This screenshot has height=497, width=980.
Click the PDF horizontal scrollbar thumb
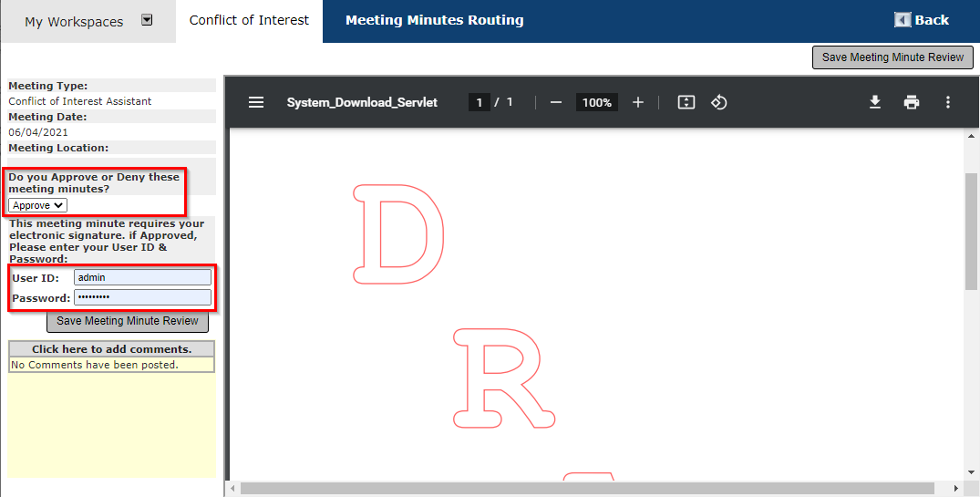587,488
